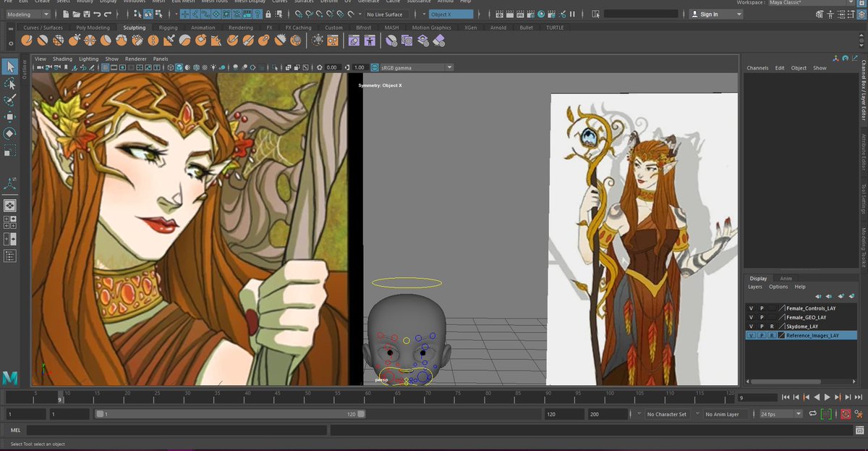Switch to single perspective pane layout
868x451 pixels.
tap(10, 206)
